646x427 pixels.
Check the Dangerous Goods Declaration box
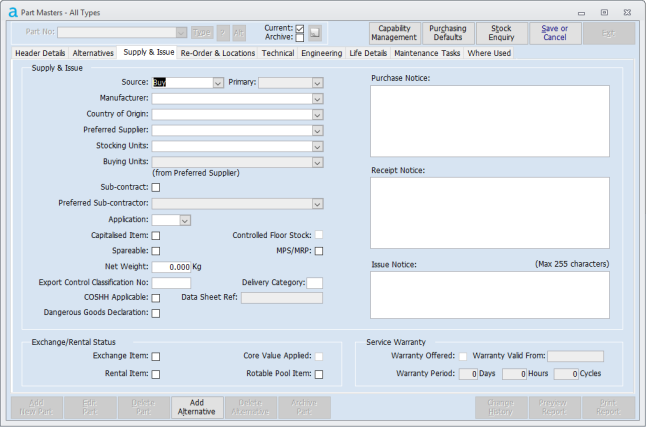click(x=156, y=313)
